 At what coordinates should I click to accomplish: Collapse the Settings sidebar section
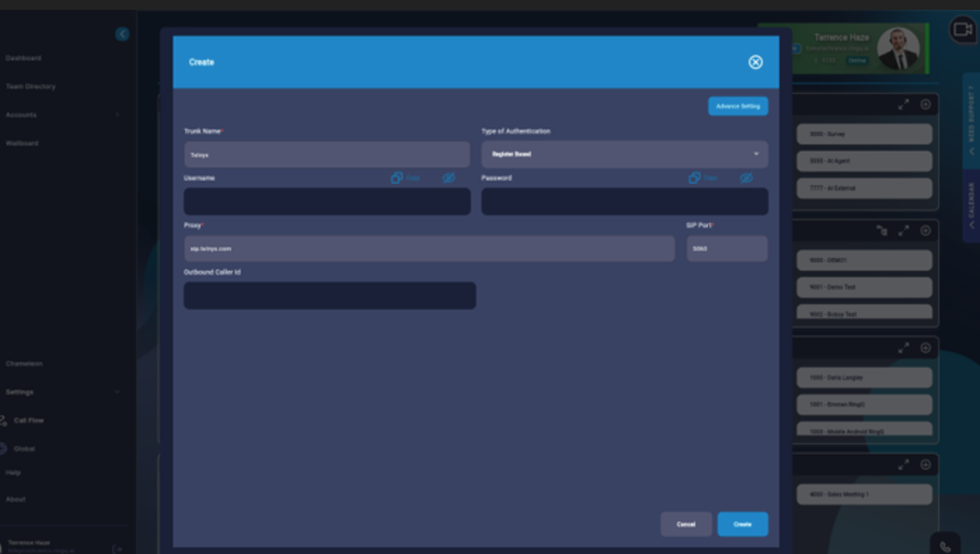pos(117,392)
